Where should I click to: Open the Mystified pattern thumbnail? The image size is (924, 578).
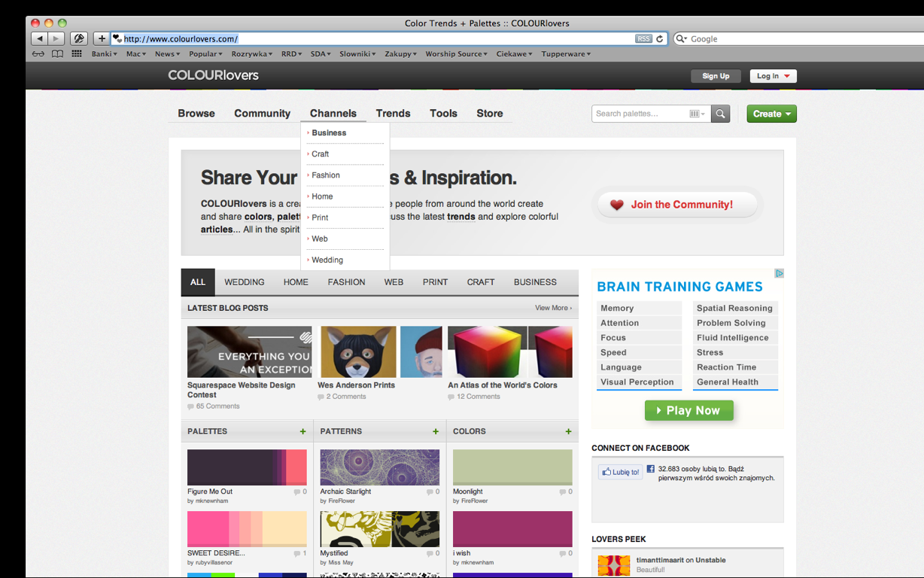pos(380,529)
